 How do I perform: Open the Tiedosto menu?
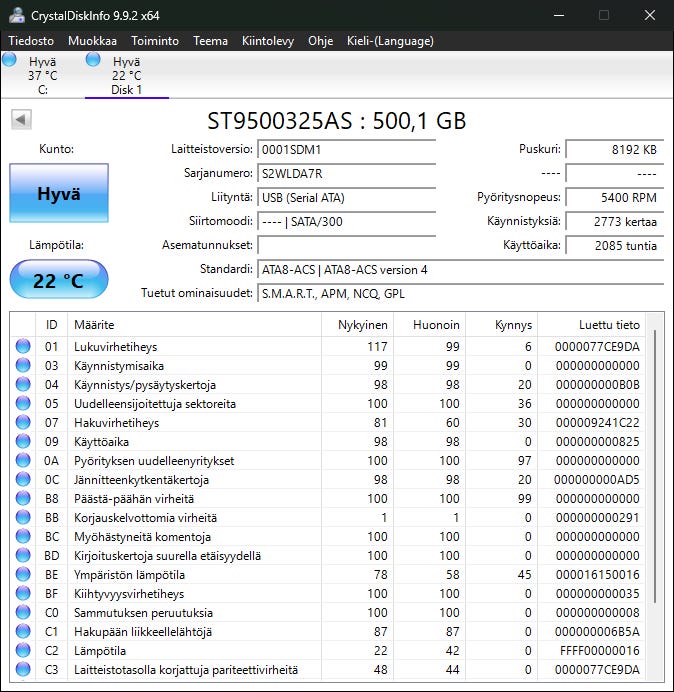point(31,41)
